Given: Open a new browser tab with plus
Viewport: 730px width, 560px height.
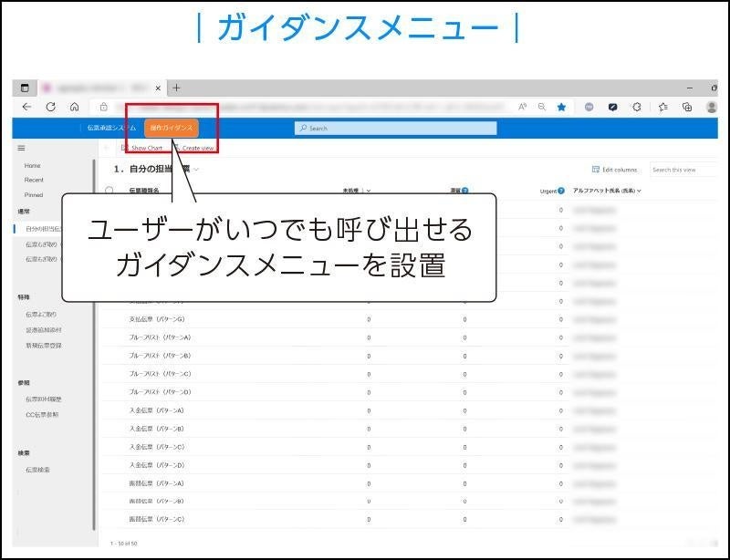Looking at the screenshot, I should pos(176,88).
